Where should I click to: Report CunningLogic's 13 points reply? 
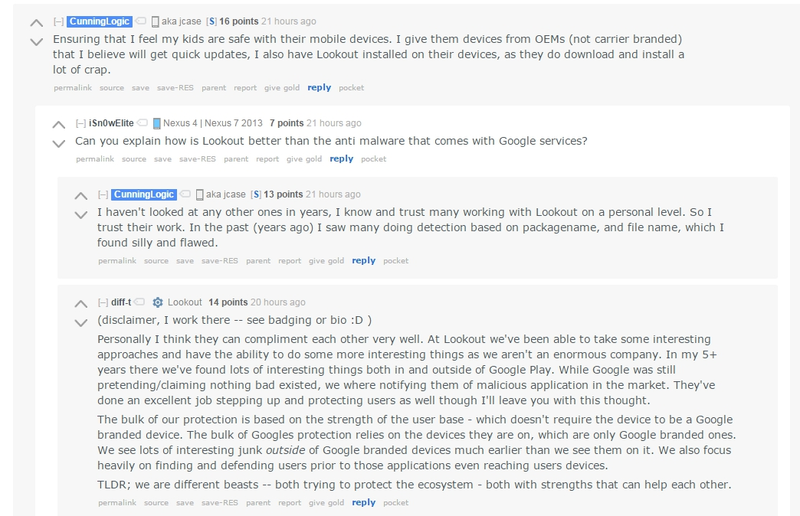[289, 261]
